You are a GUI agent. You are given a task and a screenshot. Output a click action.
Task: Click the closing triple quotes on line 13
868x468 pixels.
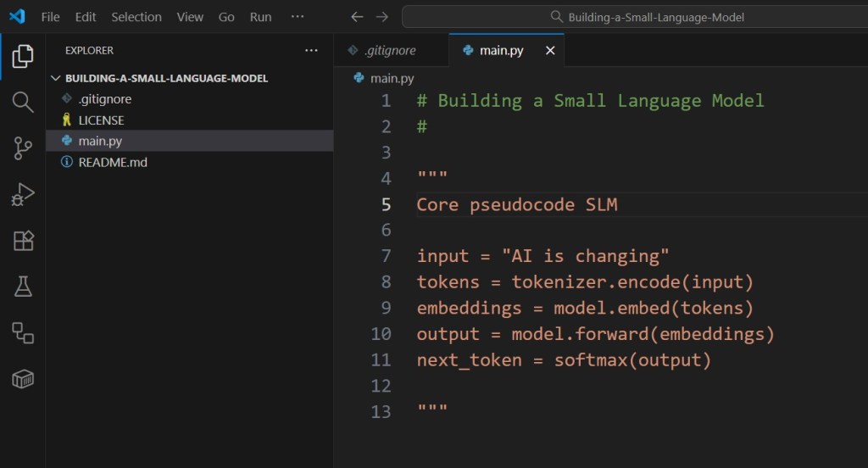pyautogui.click(x=432, y=409)
